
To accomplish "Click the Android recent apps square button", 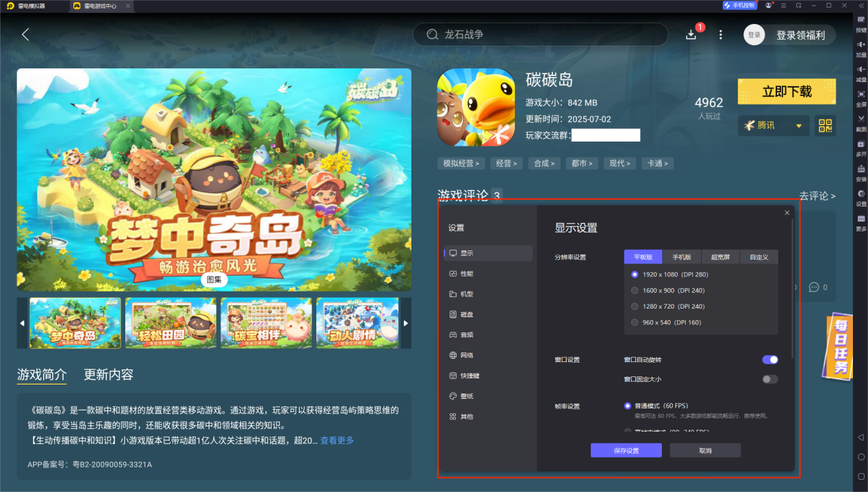I will [x=860, y=476].
